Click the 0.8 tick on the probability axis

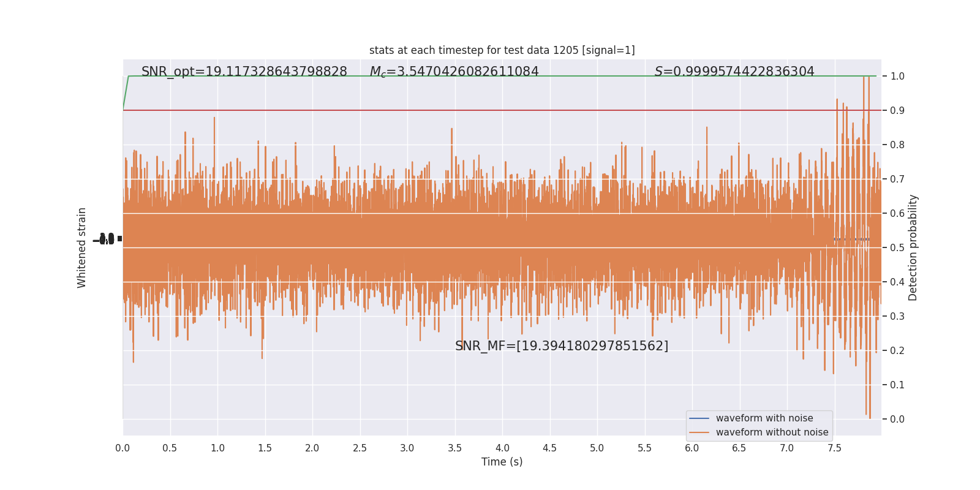[x=897, y=145]
